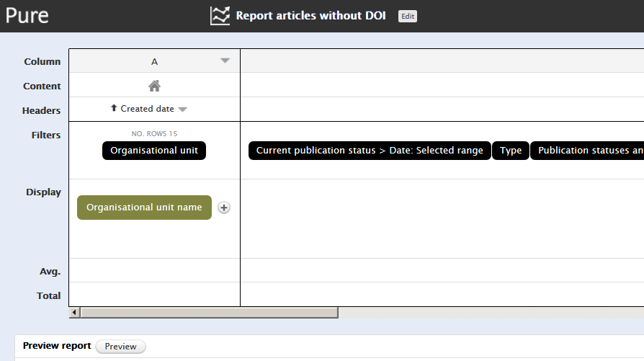Click the home icon in the Content row

coord(154,86)
